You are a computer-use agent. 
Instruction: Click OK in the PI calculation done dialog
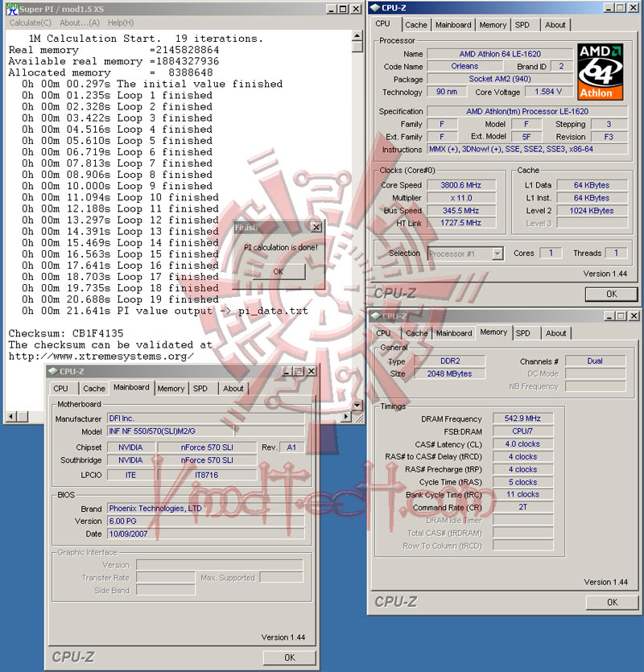click(279, 272)
